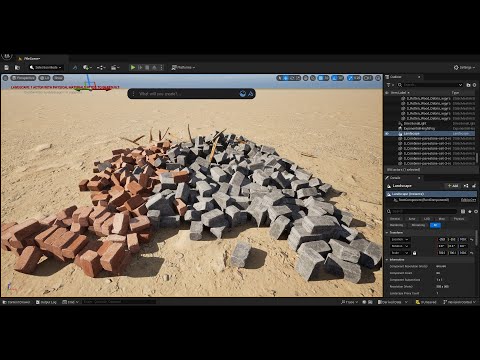Open the Selection Mode dropdown
The width and height of the screenshot is (480, 360).
tap(46, 68)
